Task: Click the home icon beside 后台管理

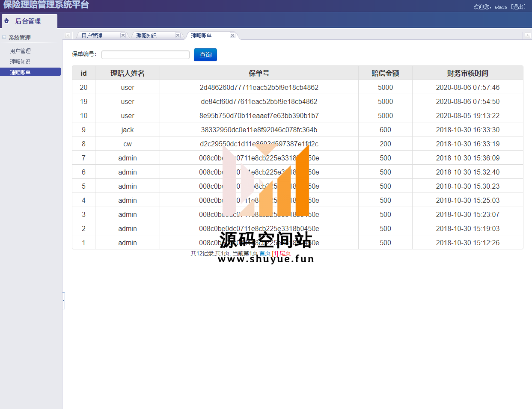Action: pos(6,21)
